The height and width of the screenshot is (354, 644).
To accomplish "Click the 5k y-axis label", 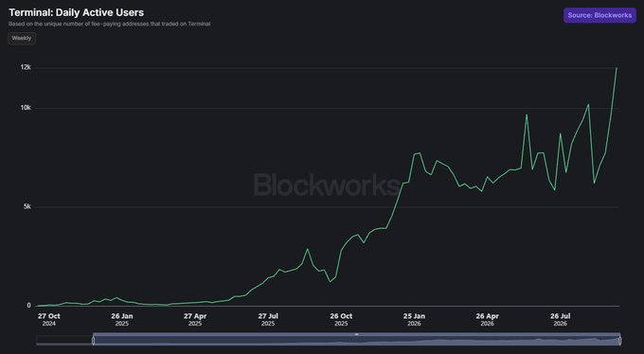I will [x=27, y=206].
